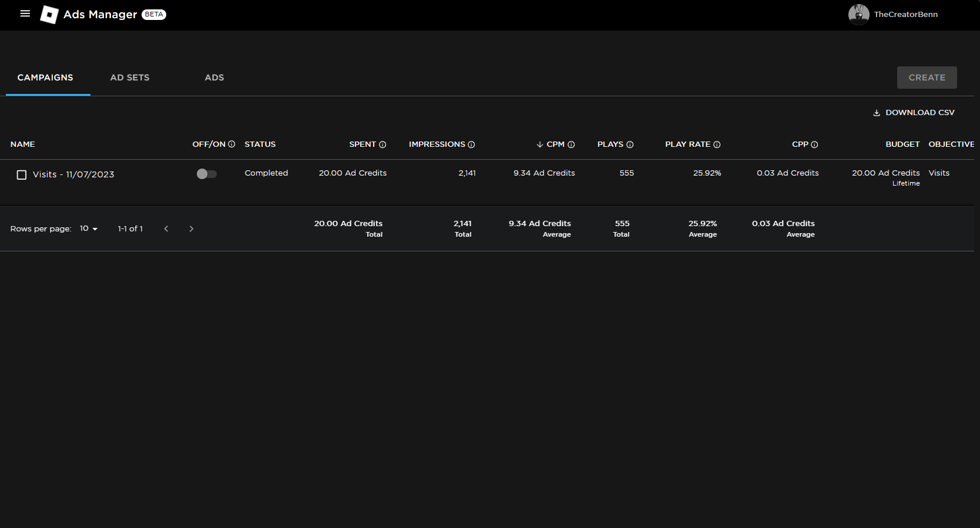Sort by the STATUS column header
Screen dimensions: 980x528
click(260, 144)
